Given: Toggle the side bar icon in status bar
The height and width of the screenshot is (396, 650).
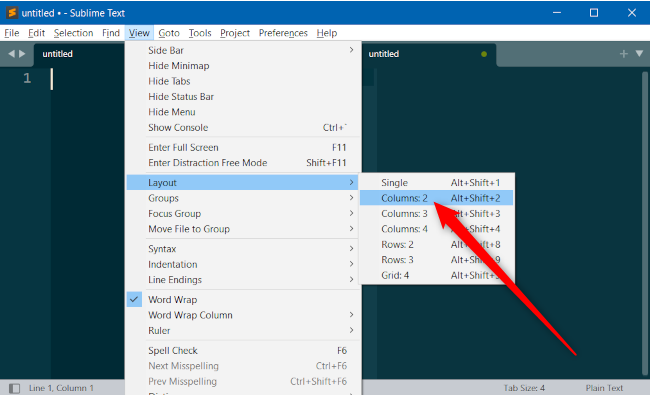Looking at the screenshot, I should point(15,388).
